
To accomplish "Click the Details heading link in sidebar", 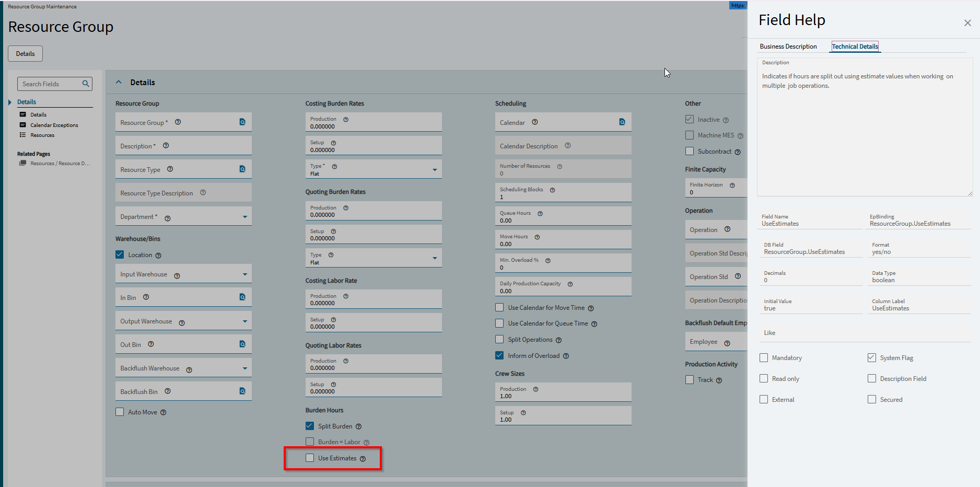I will click(27, 102).
